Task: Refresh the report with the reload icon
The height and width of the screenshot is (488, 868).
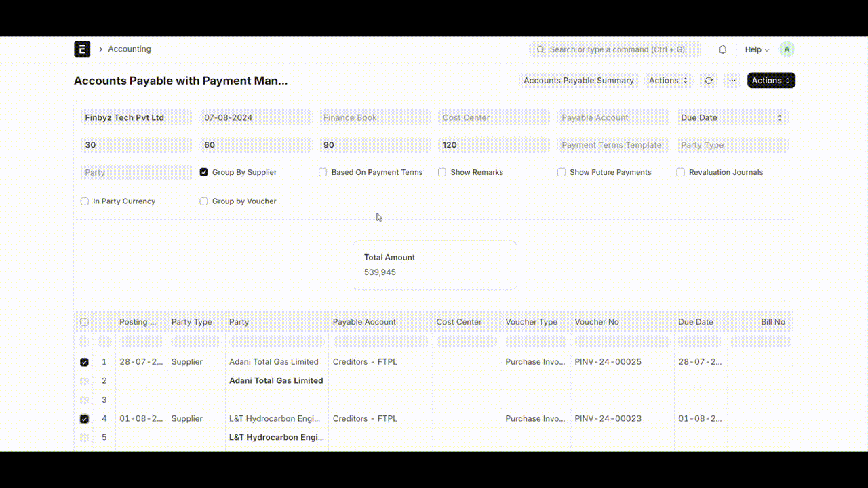Action: click(x=709, y=80)
